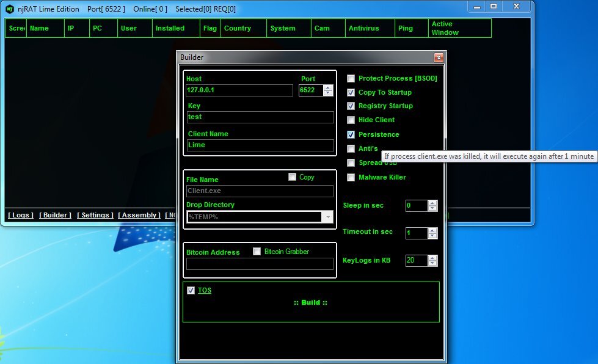Click the Installed column header
The height and width of the screenshot is (364, 598).
(x=176, y=28)
